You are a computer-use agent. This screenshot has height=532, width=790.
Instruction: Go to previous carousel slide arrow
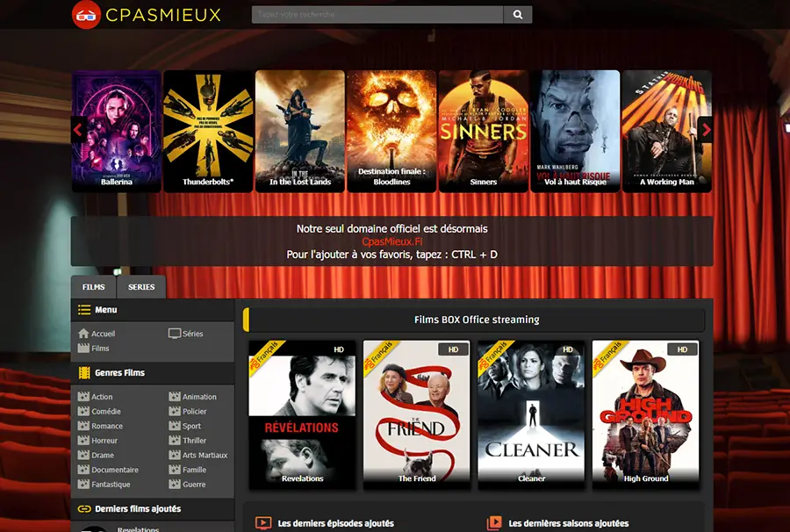coord(78,130)
